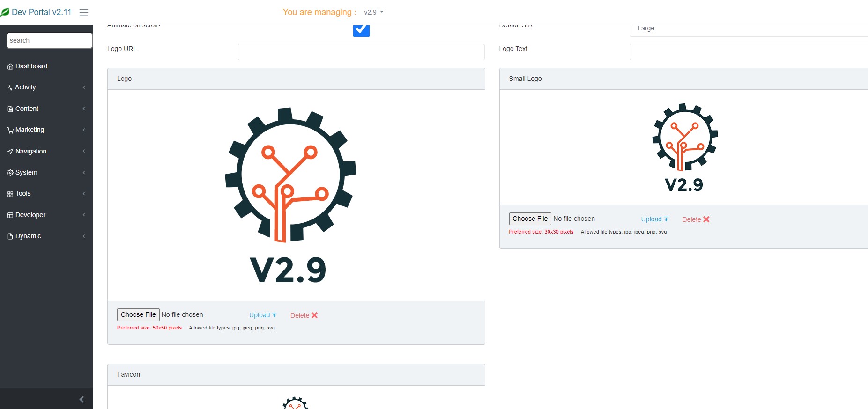Open the v2.9 site version dropdown
The height and width of the screenshot is (409, 868).
(x=373, y=12)
